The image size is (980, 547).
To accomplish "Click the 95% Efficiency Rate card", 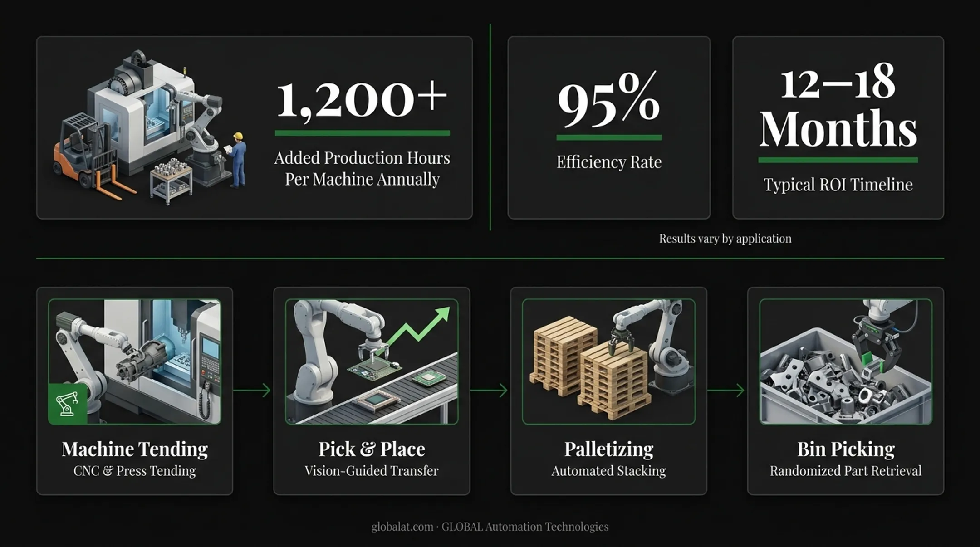I will (x=609, y=127).
